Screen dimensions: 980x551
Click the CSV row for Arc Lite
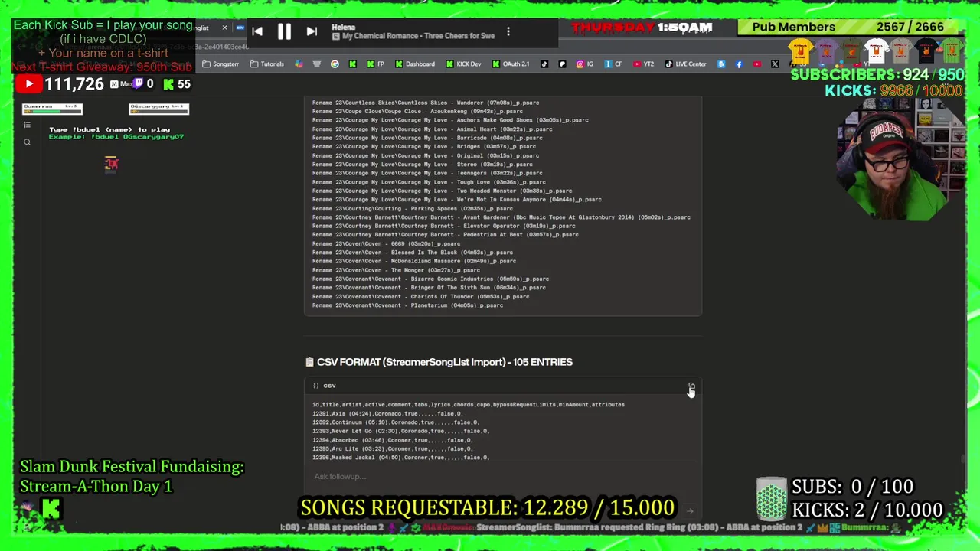click(392, 449)
